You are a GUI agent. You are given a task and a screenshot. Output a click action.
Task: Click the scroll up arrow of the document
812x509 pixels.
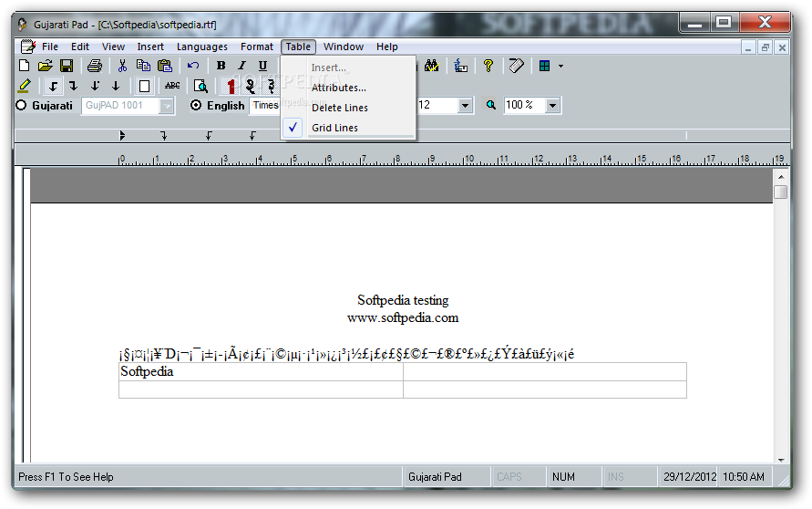pyautogui.click(x=781, y=177)
